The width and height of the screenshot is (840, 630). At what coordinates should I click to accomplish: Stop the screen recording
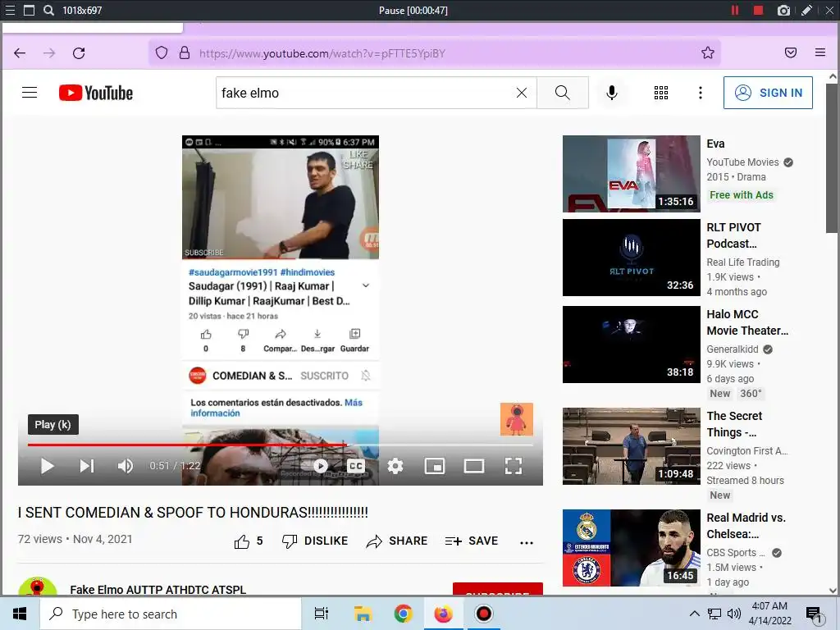pos(758,10)
